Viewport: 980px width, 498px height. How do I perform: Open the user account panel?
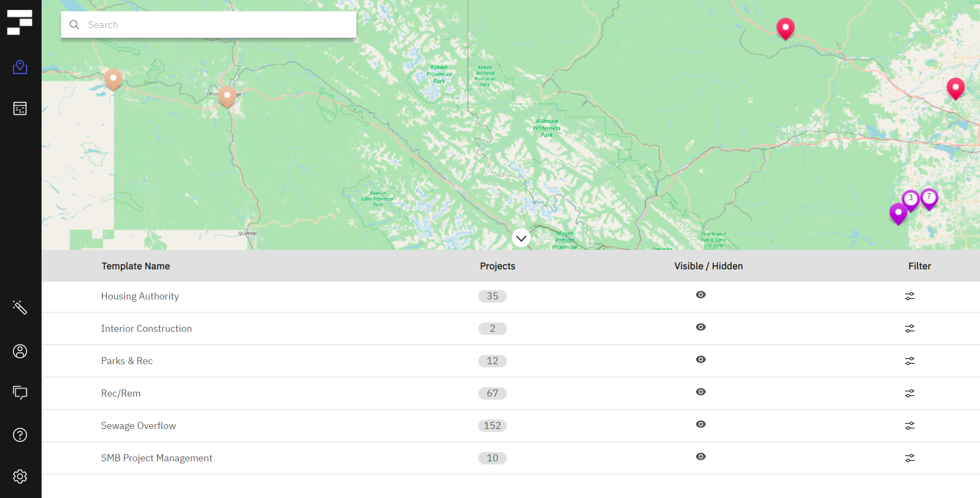tap(20, 351)
